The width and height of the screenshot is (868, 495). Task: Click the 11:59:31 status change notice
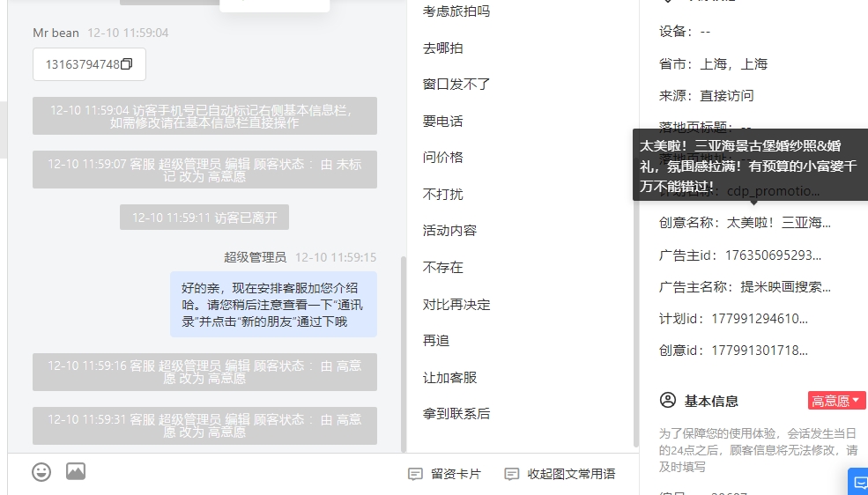204,426
